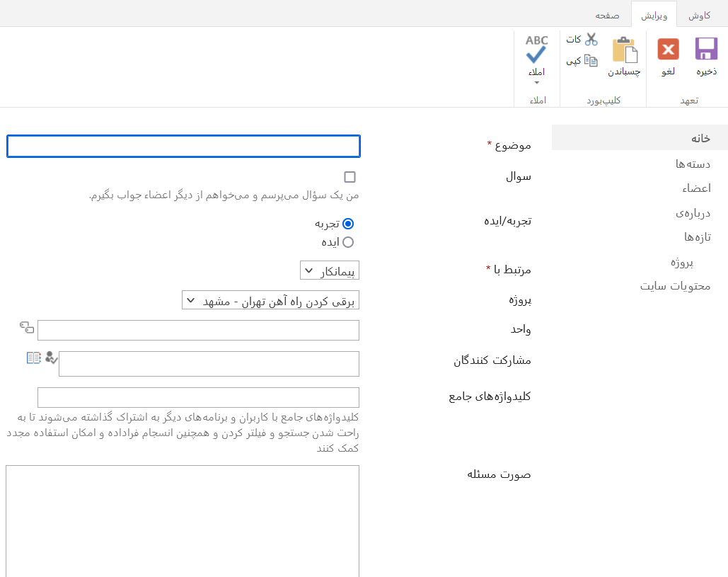Open the tag picker icon beside واحد field
This screenshot has width=728, height=577.
[x=27, y=327]
